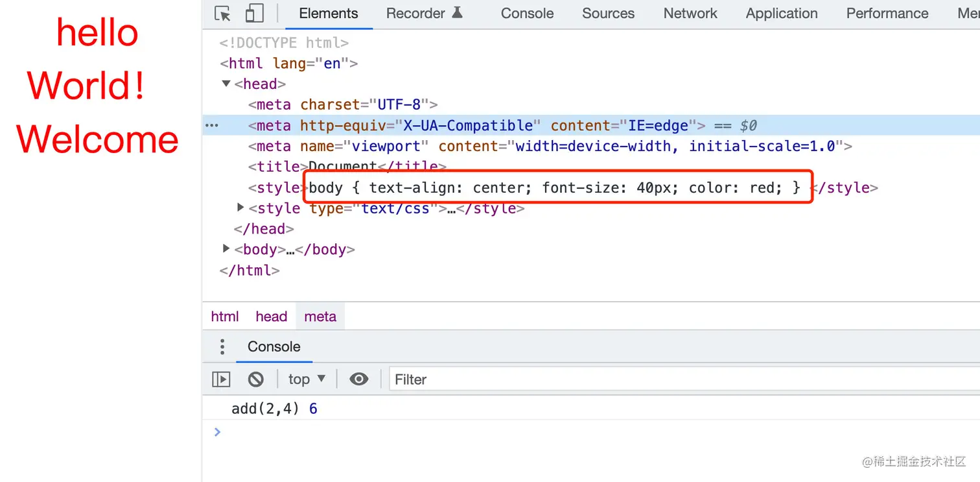Open the Performance tab
The width and height of the screenshot is (980, 482).
pyautogui.click(x=887, y=14)
